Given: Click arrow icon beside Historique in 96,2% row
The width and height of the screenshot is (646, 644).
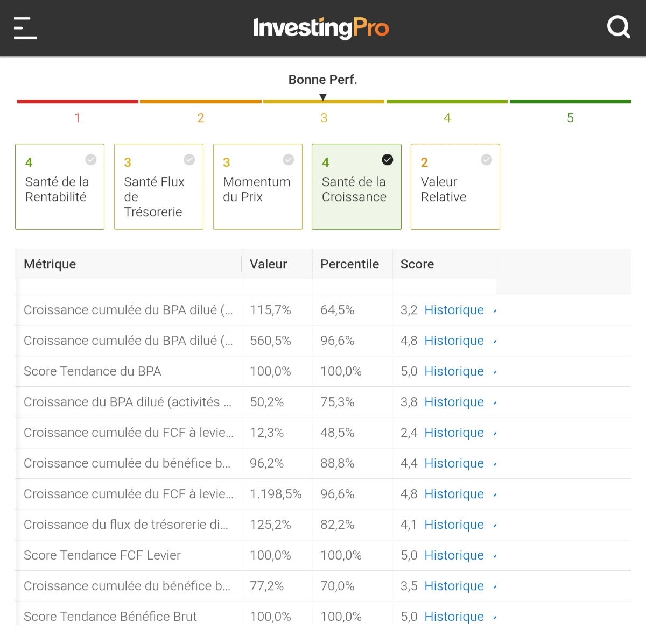Looking at the screenshot, I should click(495, 464).
